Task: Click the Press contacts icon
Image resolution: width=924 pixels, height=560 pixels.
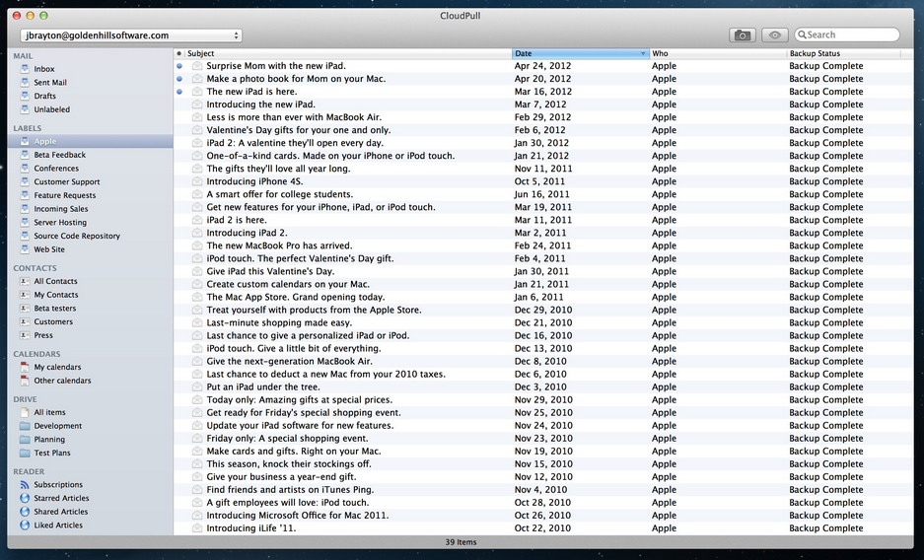Action: [25, 335]
